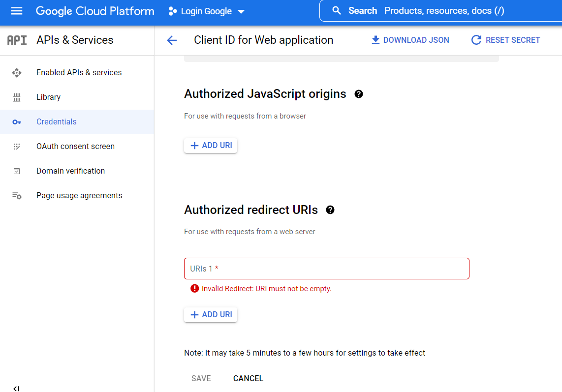Click the OAuth consent screen dotted icon

(17, 147)
